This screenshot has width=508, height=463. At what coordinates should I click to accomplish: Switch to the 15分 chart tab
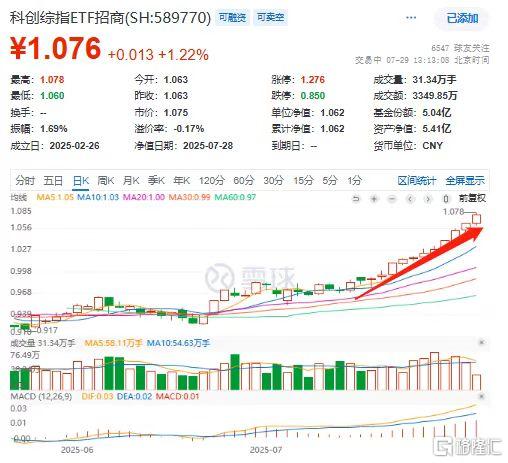(x=303, y=180)
